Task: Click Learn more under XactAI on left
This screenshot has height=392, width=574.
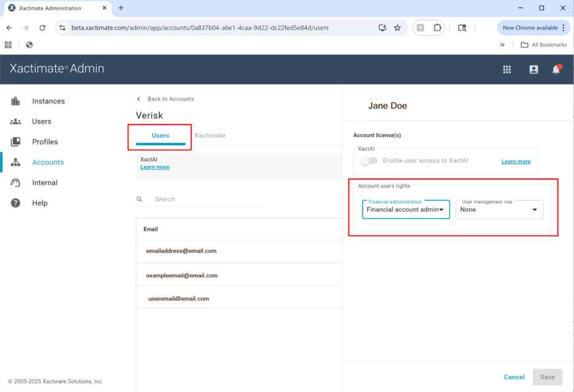Action: [x=155, y=167]
